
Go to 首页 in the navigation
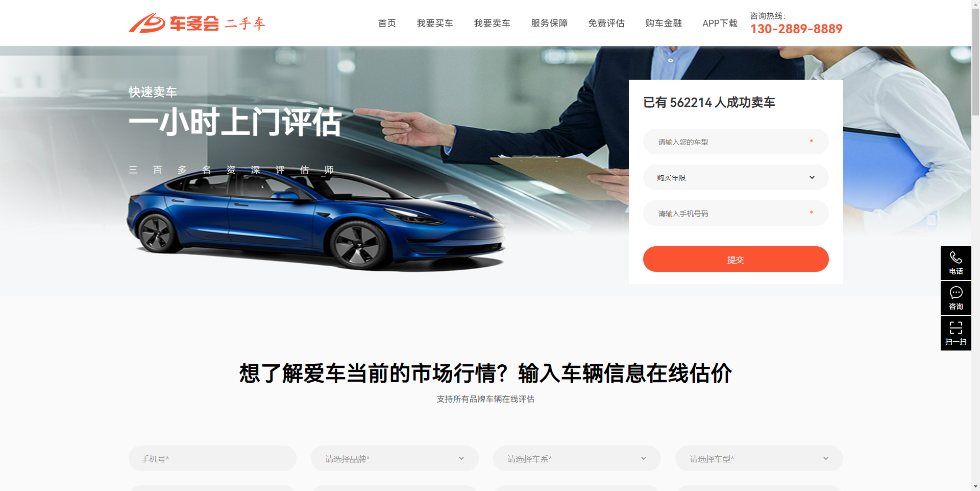(x=387, y=23)
